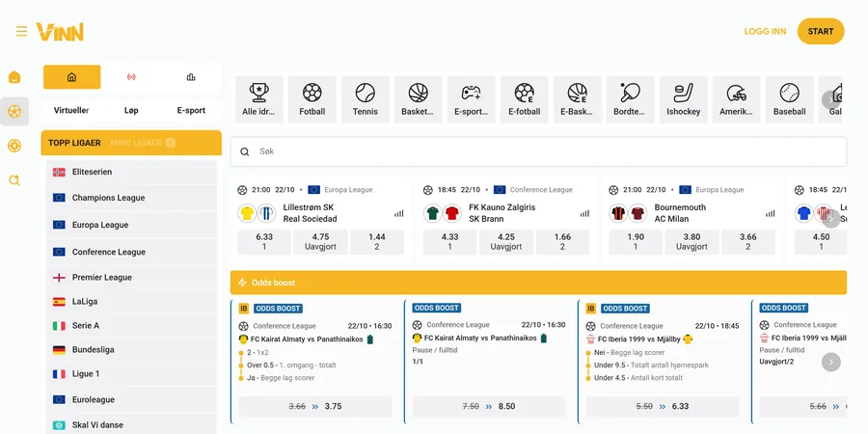Select TOPP LIGAER tab
This screenshot has width=868, height=434.
[x=74, y=143]
